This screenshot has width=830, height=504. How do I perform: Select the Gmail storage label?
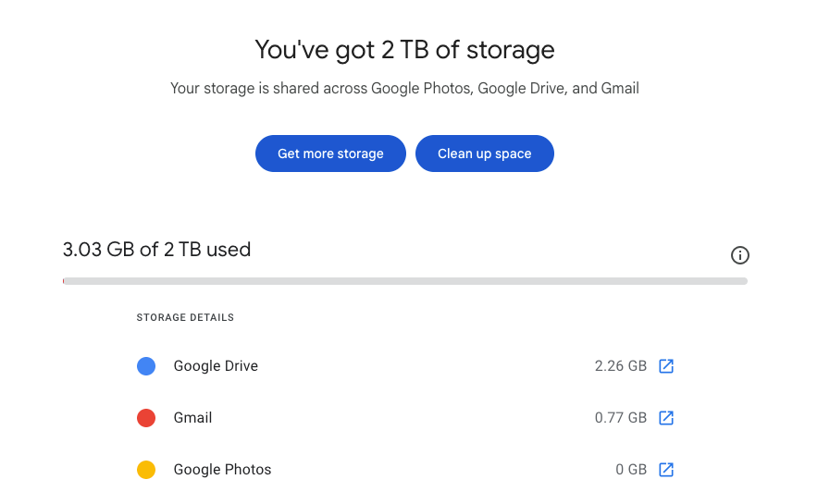point(192,418)
